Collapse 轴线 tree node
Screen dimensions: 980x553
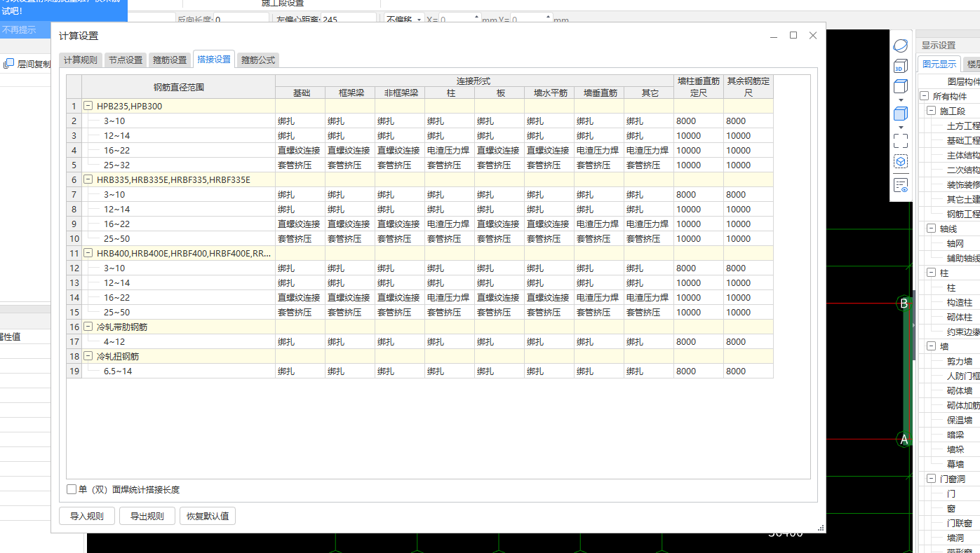coord(932,228)
